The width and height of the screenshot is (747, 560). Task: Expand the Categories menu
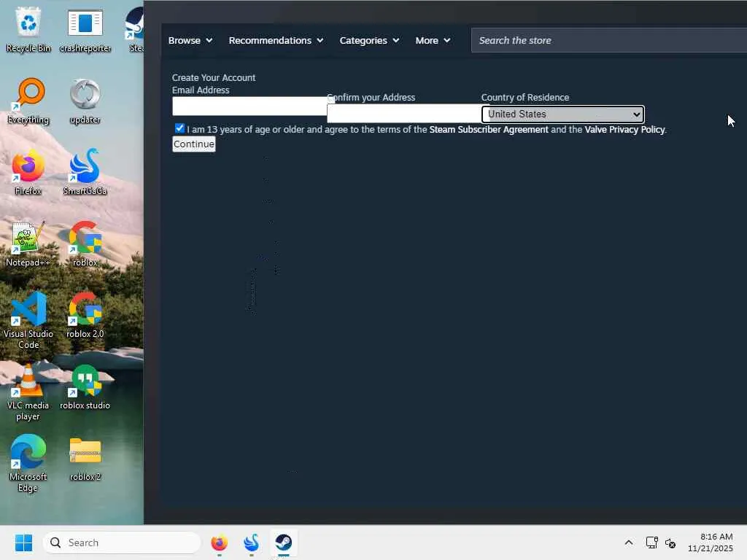click(x=369, y=41)
